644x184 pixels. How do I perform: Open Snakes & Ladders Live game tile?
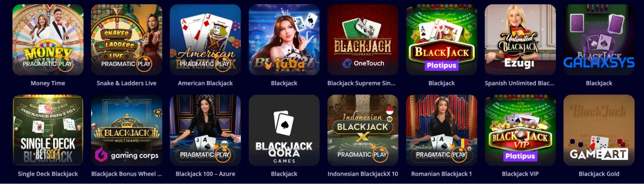tap(127, 40)
